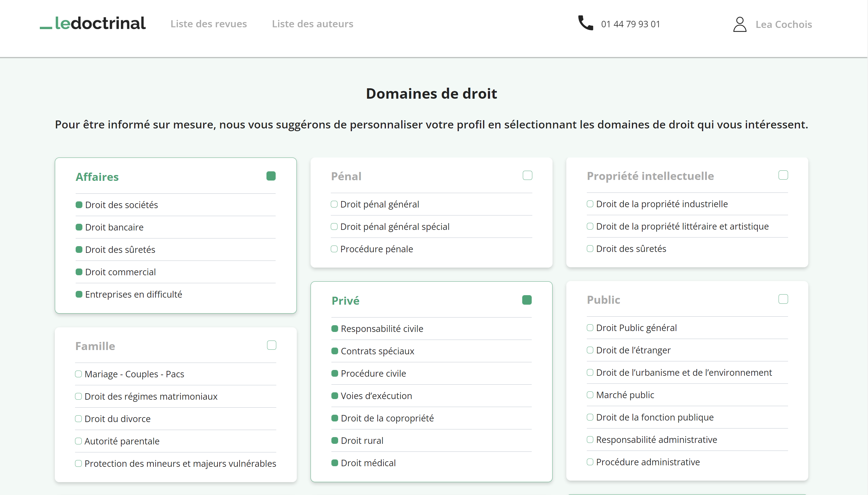Select all Propriété intellectuelle domains
868x495 pixels.
[783, 175]
